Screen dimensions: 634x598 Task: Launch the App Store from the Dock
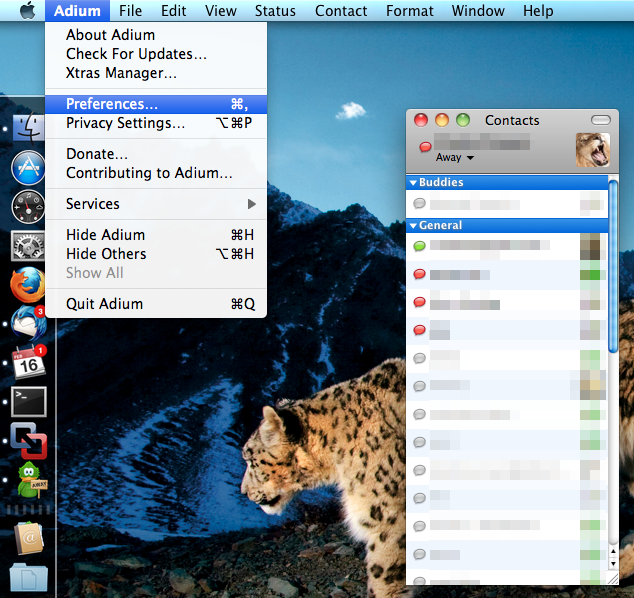(x=28, y=167)
